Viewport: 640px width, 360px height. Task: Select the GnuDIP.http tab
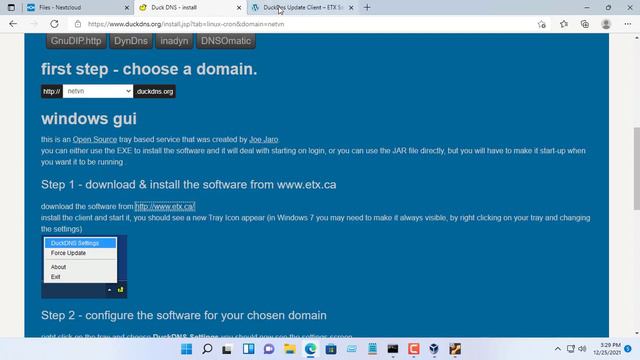point(76,41)
